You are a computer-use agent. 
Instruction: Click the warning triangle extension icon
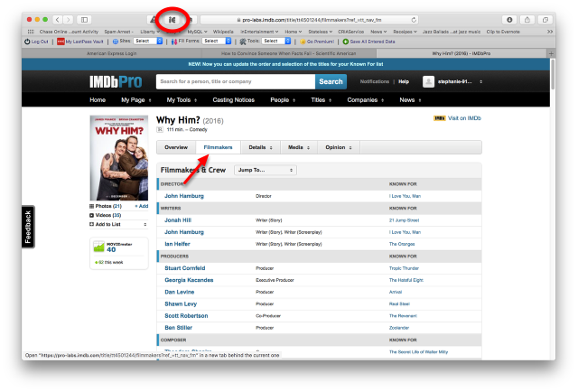pyautogui.click(x=153, y=20)
